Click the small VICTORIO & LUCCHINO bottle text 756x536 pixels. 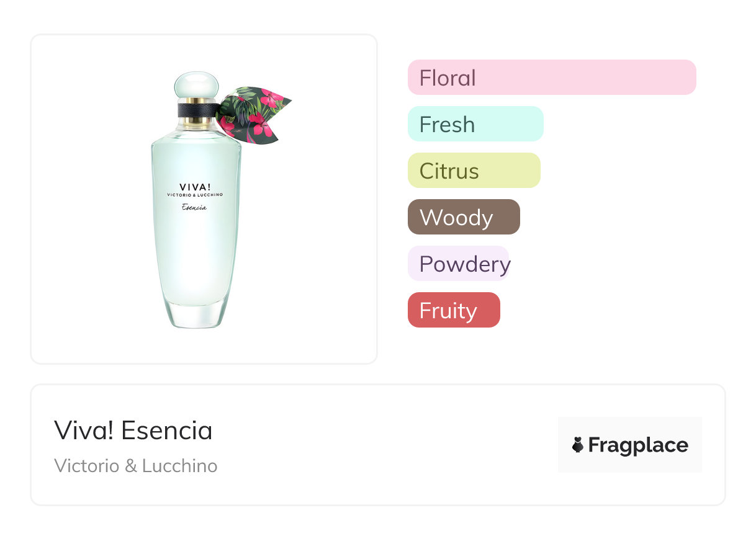point(194,195)
